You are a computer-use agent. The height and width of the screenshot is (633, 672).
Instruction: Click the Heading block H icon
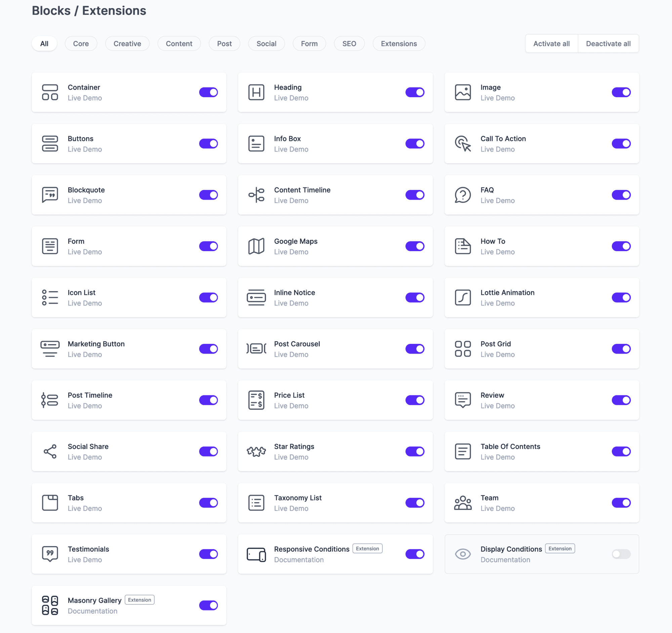256,92
